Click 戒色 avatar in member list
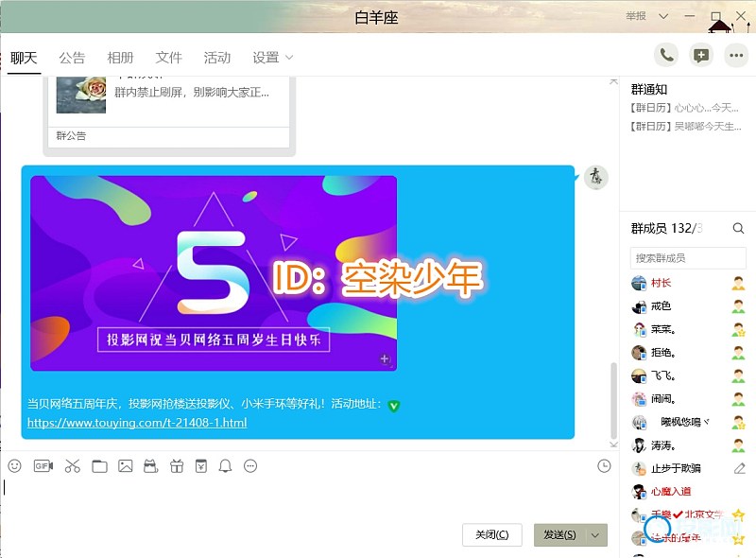 (639, 306)
